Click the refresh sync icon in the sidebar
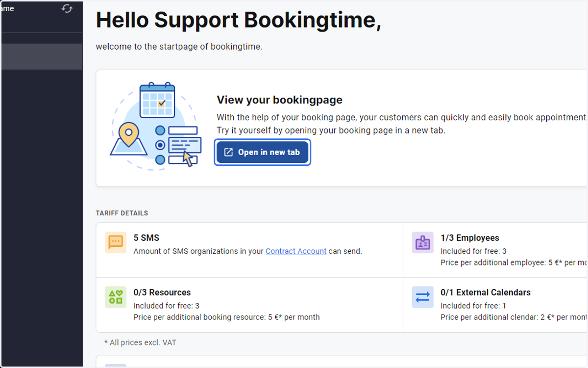 point(67,9)
